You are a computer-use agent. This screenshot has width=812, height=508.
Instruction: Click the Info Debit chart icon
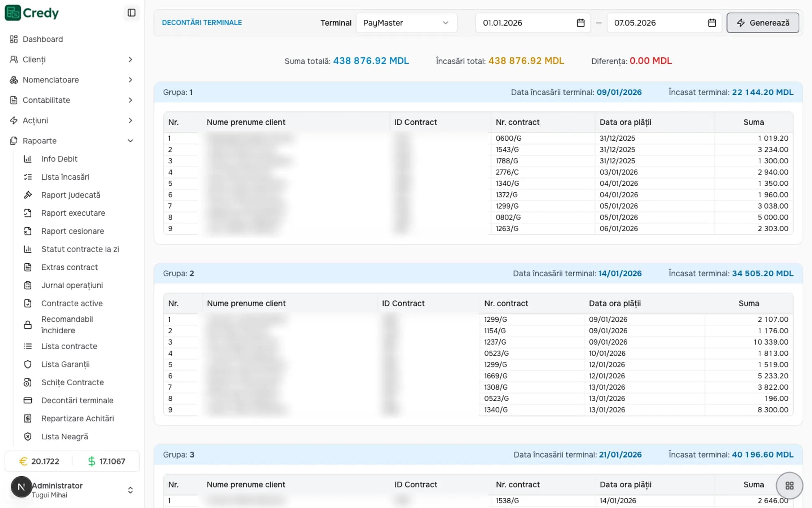click(28, 159)
